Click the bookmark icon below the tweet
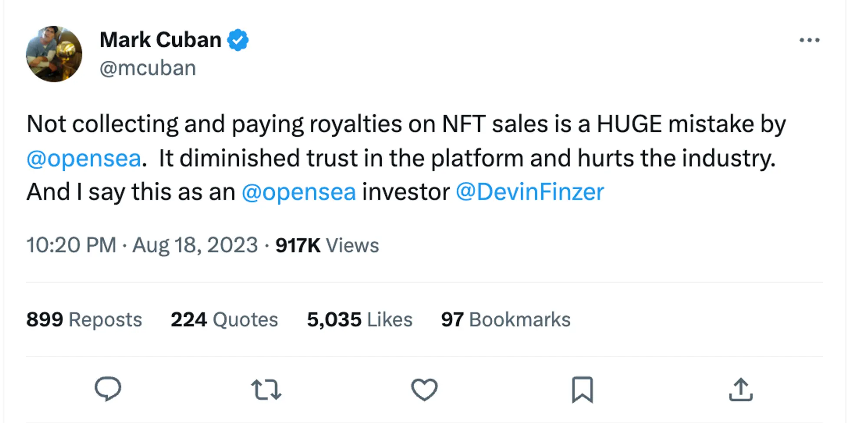The height and width of the screenshot is (423, 868). pyautogui.click(x=583, y=389)
